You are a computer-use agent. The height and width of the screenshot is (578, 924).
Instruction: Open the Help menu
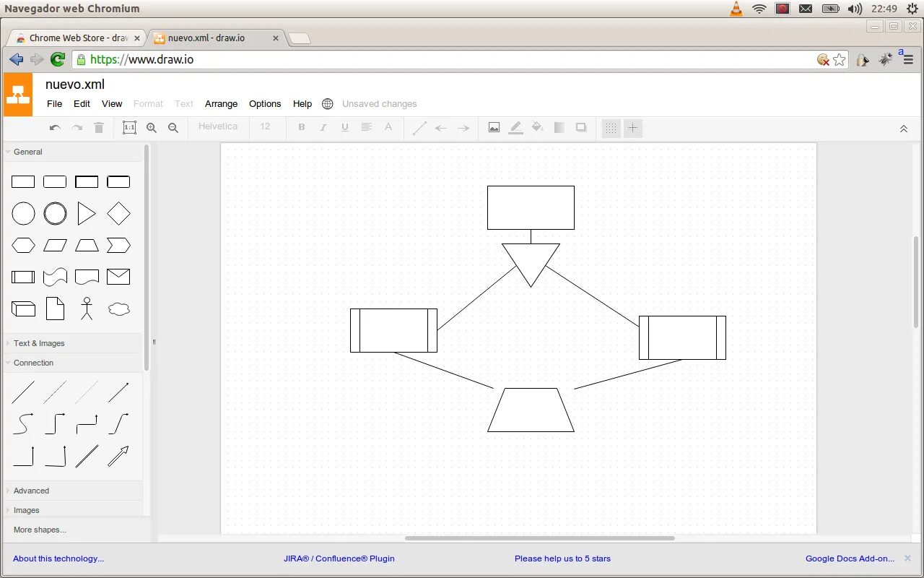tap(302, 103)
